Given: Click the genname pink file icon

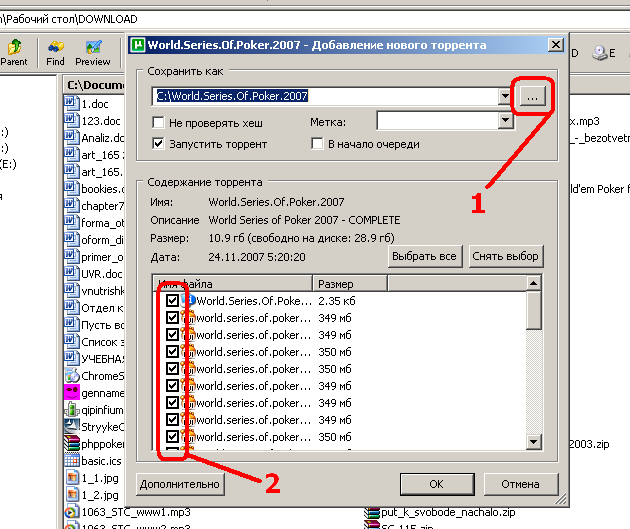Looking at the screenshot, I should (x=71, y=392).
